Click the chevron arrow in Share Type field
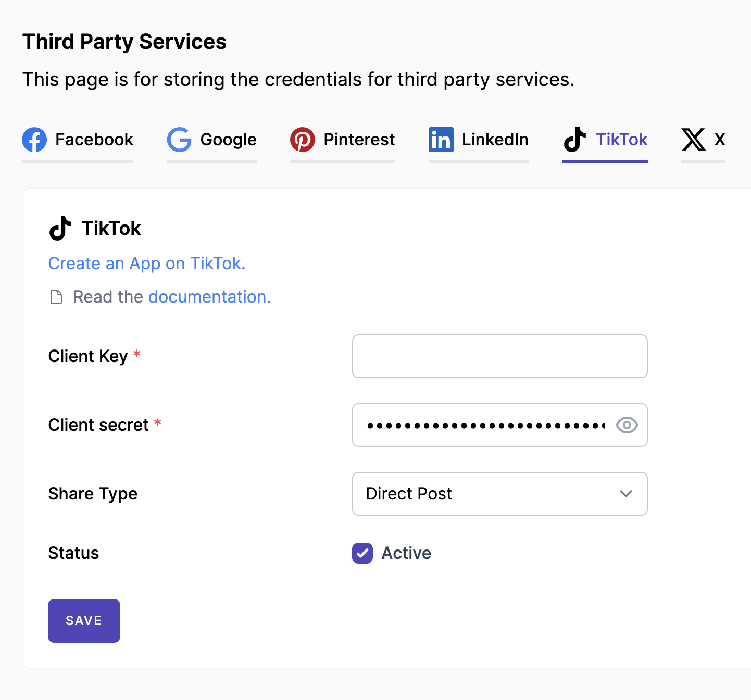This screenshot has width=751, height=700. [626, 494]
